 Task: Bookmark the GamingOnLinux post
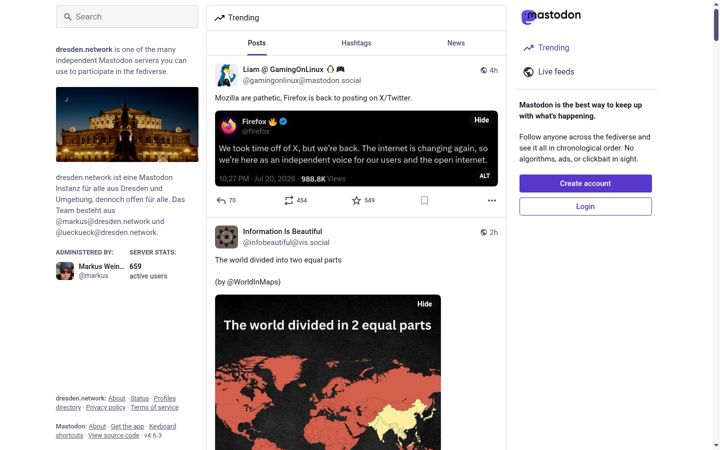click(424, 201)
